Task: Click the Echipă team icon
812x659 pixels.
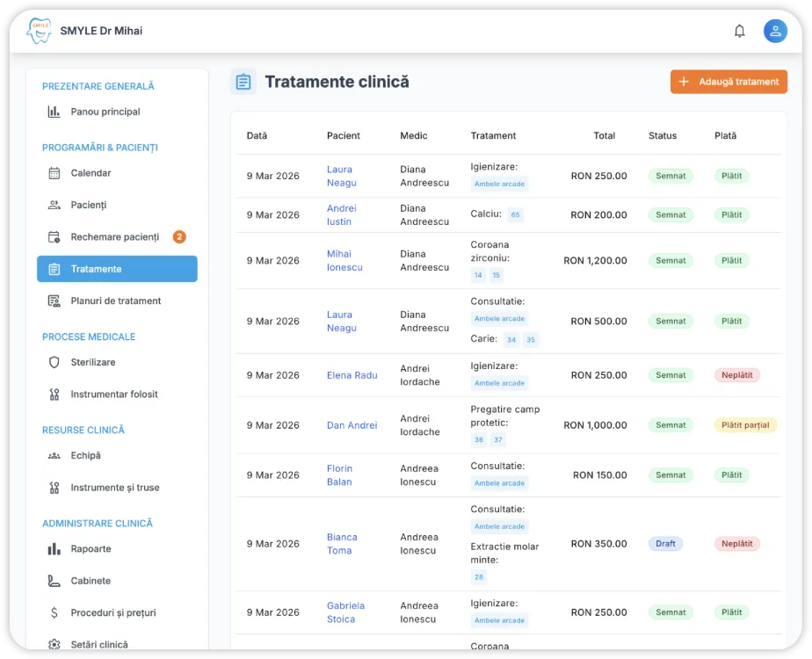Action: point(54,455)
